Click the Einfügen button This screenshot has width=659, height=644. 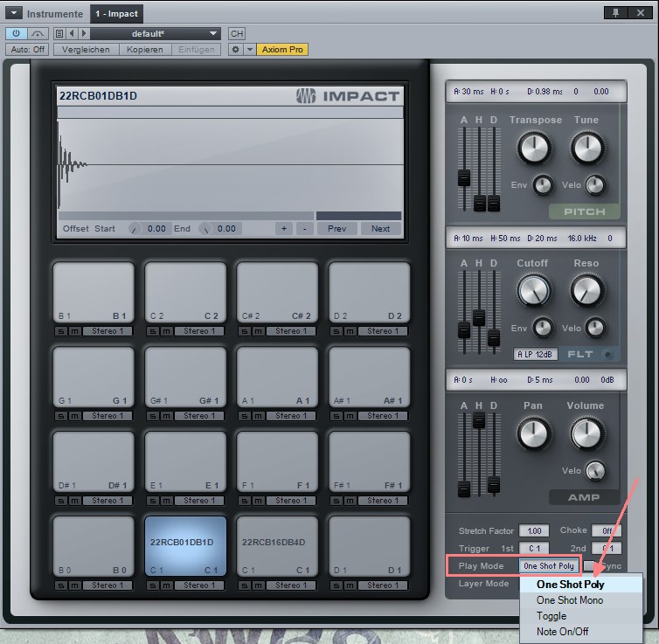pyautogui.click(x=197, y=50)
